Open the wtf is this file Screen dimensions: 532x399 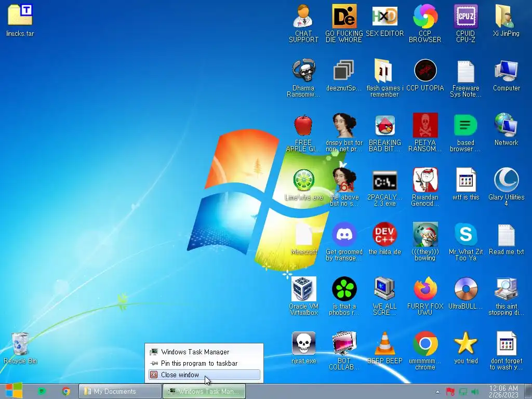pos(465,180)
